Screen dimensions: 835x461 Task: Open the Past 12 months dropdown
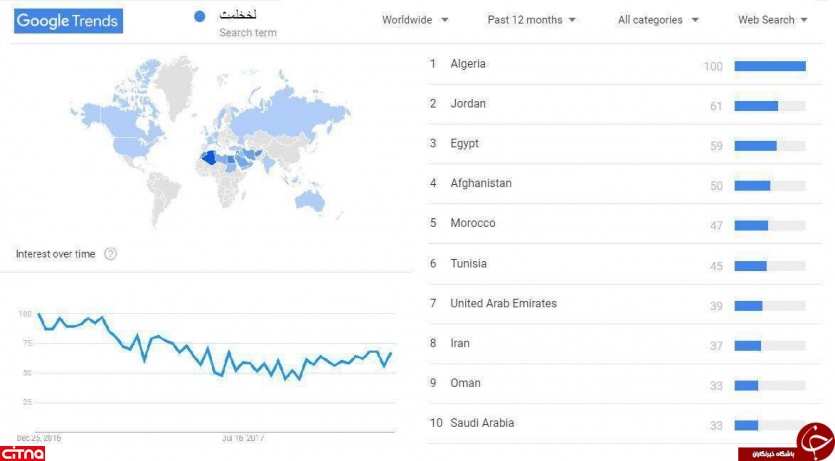(x=531, y=20)
